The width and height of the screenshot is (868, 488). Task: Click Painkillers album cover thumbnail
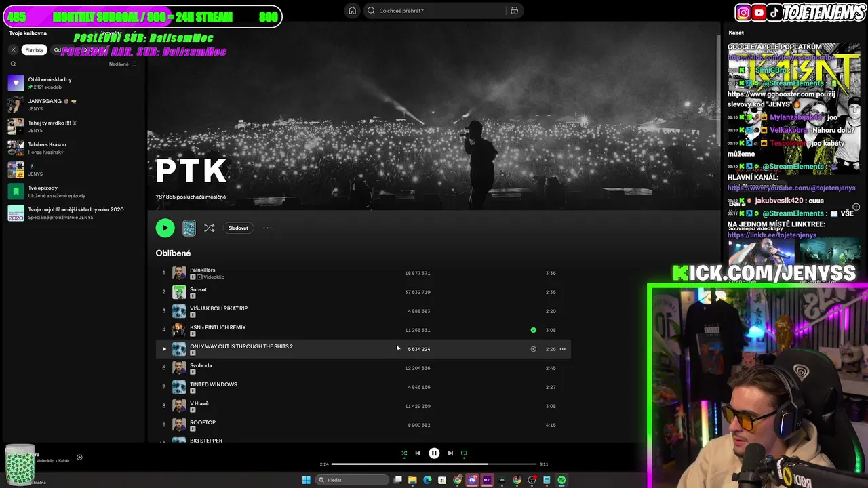tap(179, 273)
